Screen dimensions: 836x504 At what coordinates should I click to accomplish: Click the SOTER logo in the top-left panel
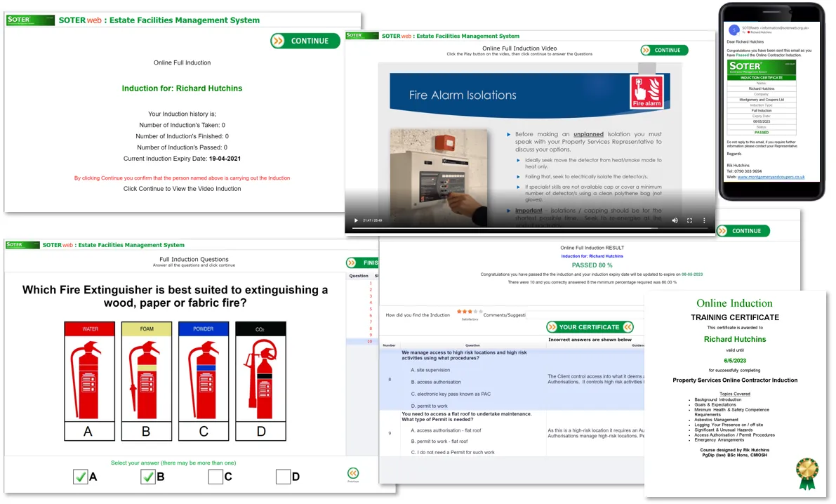[x=30, y=20]
